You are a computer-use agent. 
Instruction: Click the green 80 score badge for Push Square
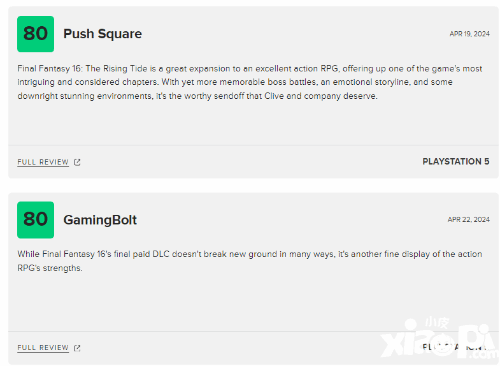pos(35,34)
